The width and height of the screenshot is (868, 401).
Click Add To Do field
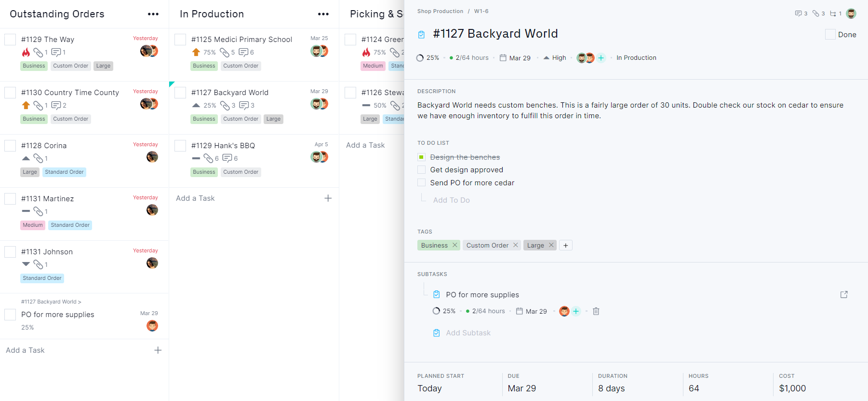(x=451, y=200)
